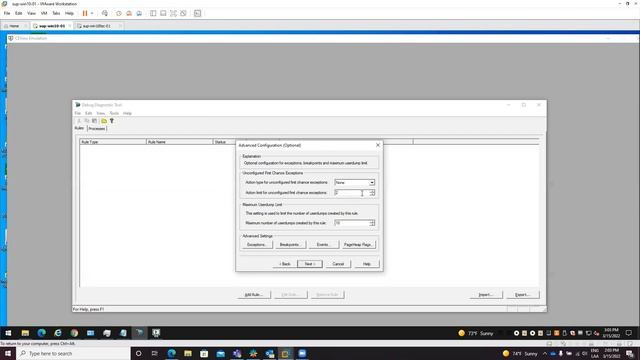Screen dimensions: 640x360
Task: Click the VMware pause (suspend) icon
Action: 85,13
